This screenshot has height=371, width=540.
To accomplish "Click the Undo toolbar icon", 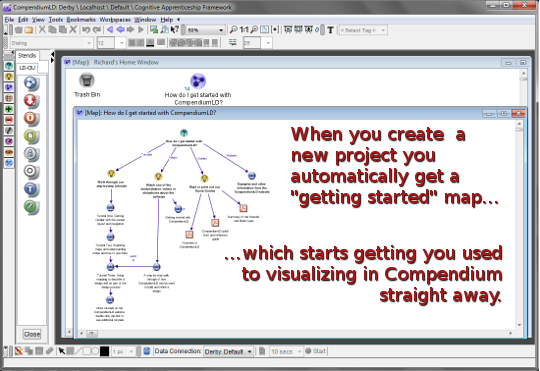I will 86,30.
